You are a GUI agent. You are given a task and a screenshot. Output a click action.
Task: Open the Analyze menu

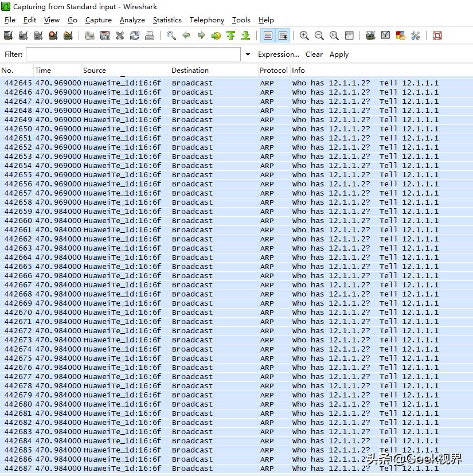(132, 19)
